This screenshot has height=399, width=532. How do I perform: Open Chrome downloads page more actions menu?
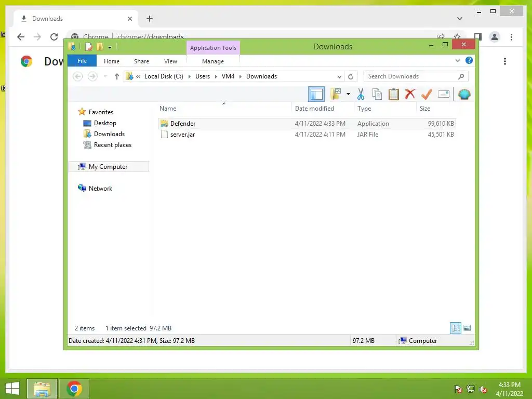coord(505,61)
